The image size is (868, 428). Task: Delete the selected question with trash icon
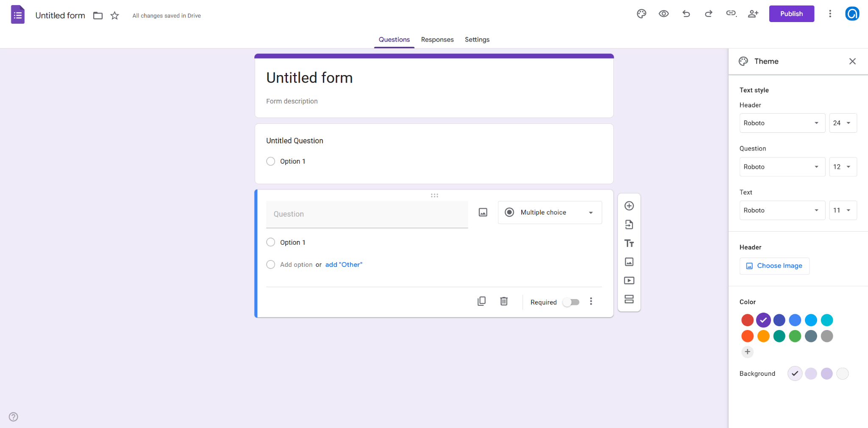[x=504, y=301]
